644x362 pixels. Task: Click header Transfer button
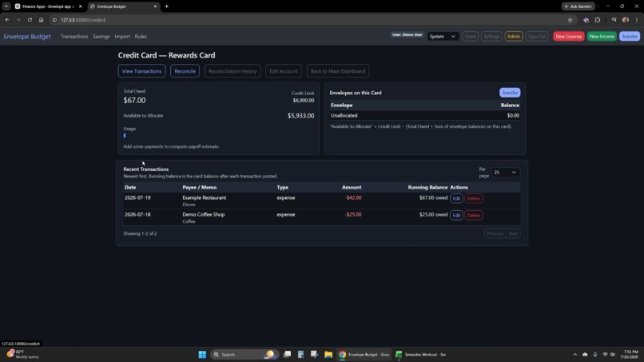tap(629, 37)
